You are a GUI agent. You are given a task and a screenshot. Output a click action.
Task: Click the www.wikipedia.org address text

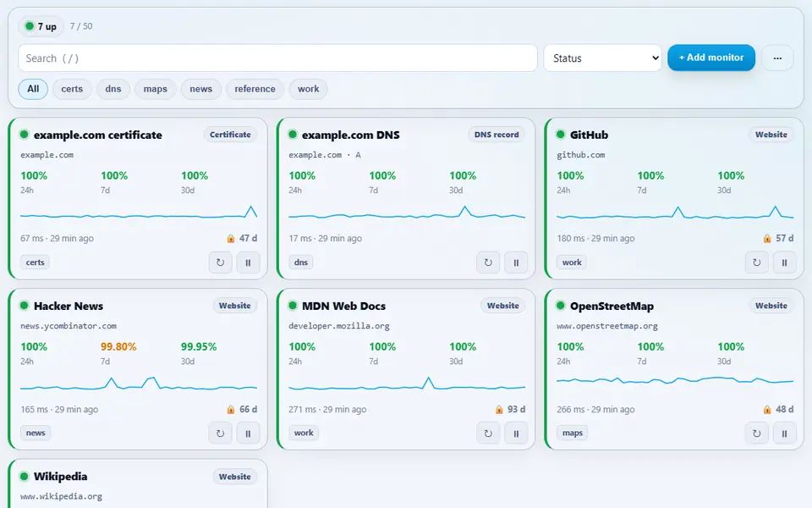[61, 497]
